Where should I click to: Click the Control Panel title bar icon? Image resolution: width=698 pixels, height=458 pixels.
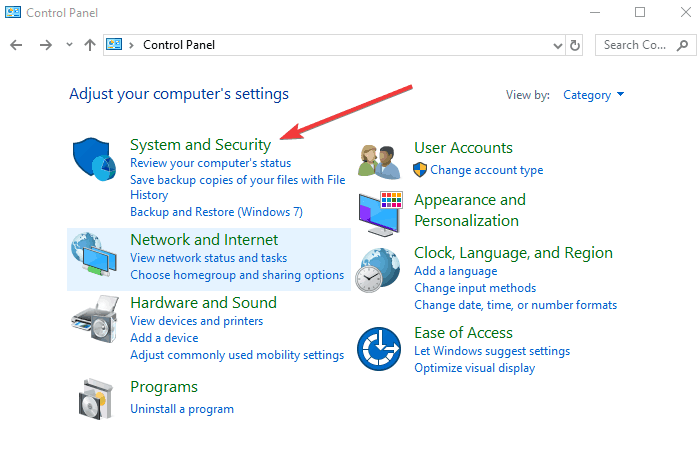coord(13,12)
